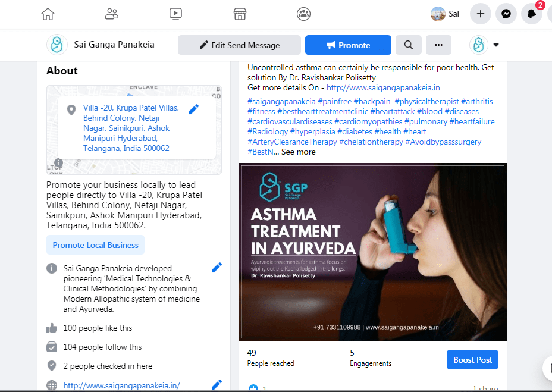Open the Watch video icon
Viewport: 552px width, 392px height.
pyautogui.click(x=175, y=14)
